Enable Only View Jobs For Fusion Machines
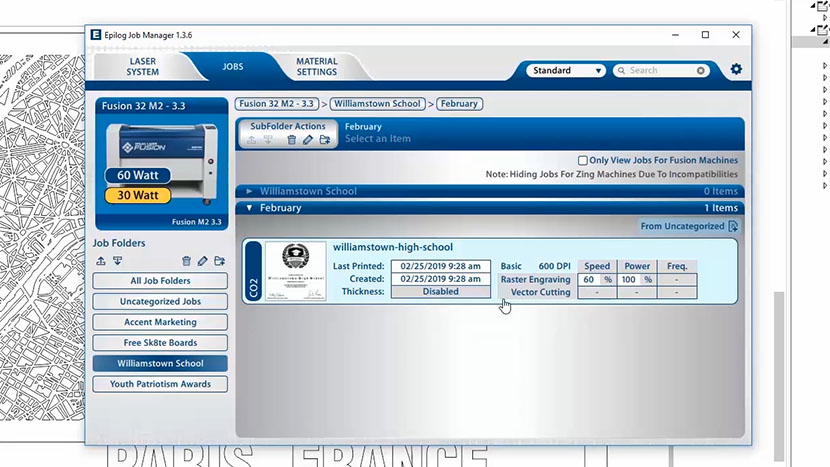Viewport: 830px width, 467px height. (x=583, y=160)
